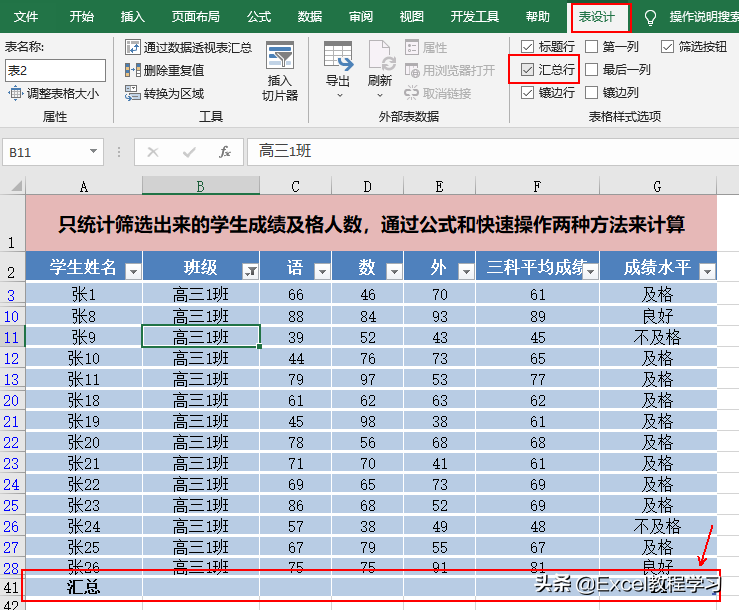
Task: Select the 汇总 total row cell
Action: pos(83,587)
